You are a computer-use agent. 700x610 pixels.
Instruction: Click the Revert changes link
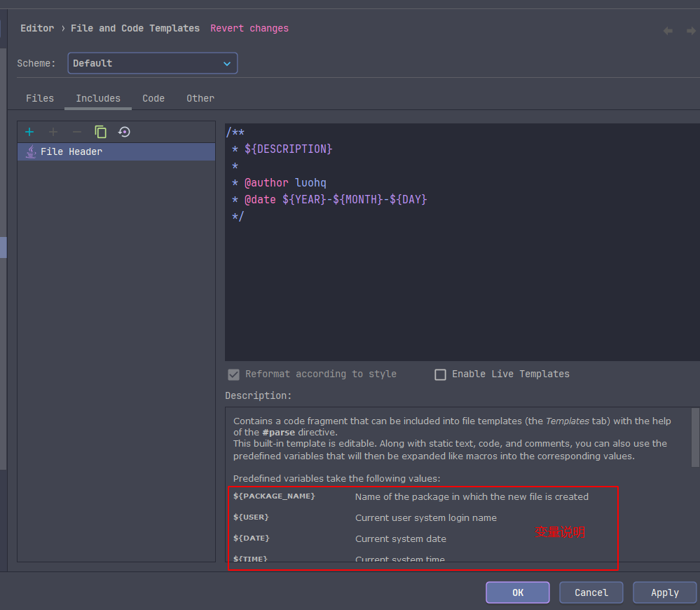(249, 28)
